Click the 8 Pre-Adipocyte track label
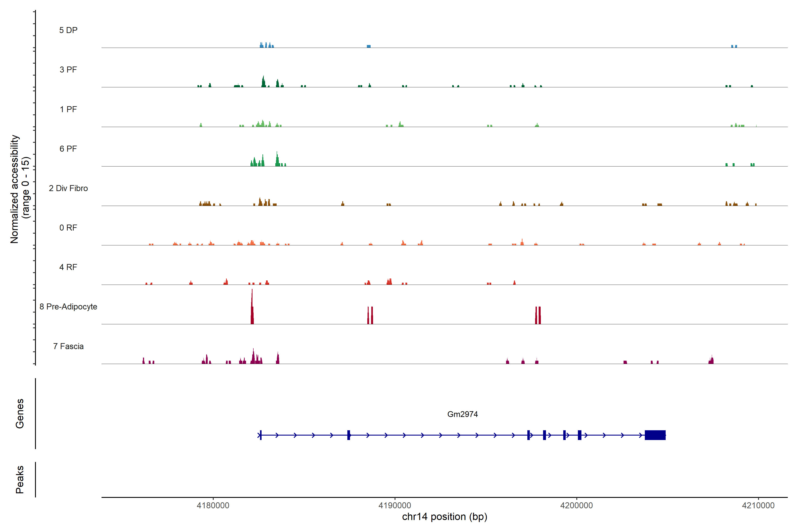This screenshot has width=798, height=532. pyautogui.click(x=68, y=307)
